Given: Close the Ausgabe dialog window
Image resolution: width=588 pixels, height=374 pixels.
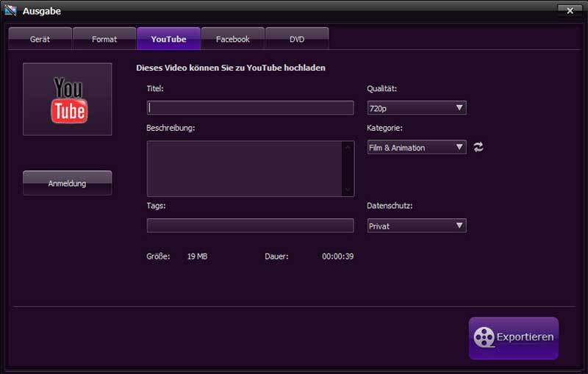Looking at the screenshot, I should tap(570, 10).
